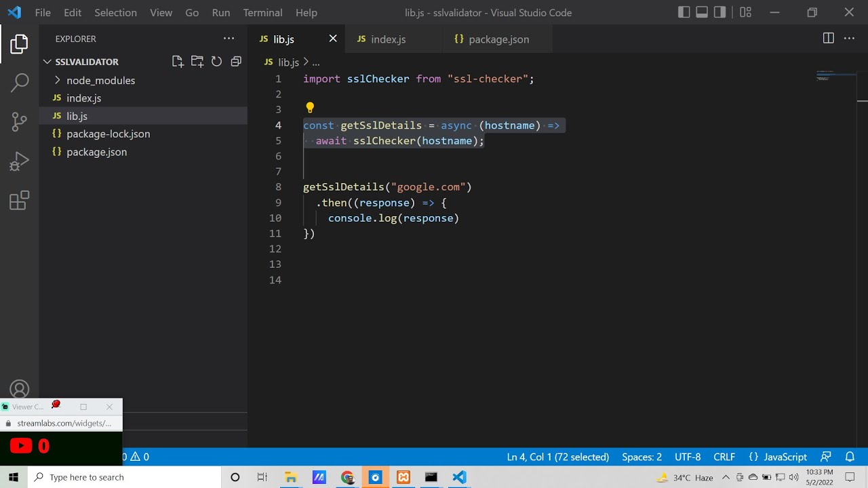Open the Extensions panel
Screen dimensions: 868x488
point(19,200)
